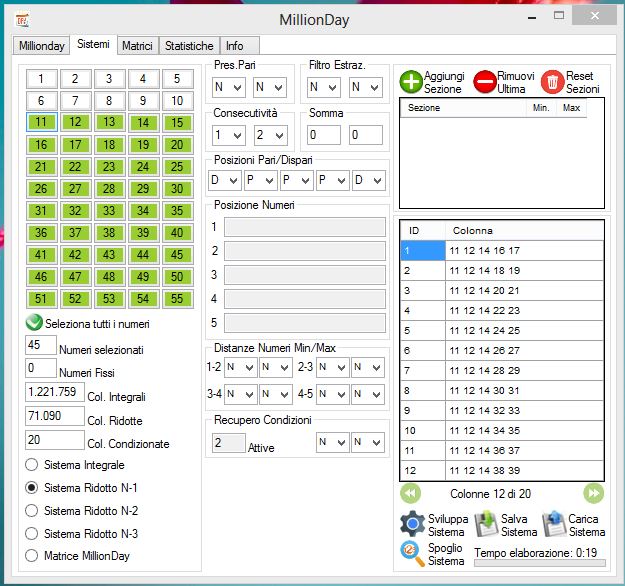The image size is (625, 586).
Task: Open first Distanze 2-3 dropdown
Action: click(x=333, y=367)
